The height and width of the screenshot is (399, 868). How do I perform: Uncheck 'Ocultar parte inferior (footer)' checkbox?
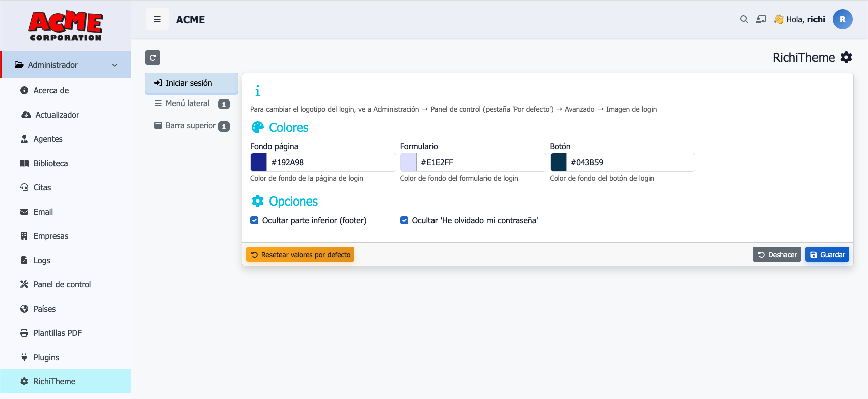point(255,220)
